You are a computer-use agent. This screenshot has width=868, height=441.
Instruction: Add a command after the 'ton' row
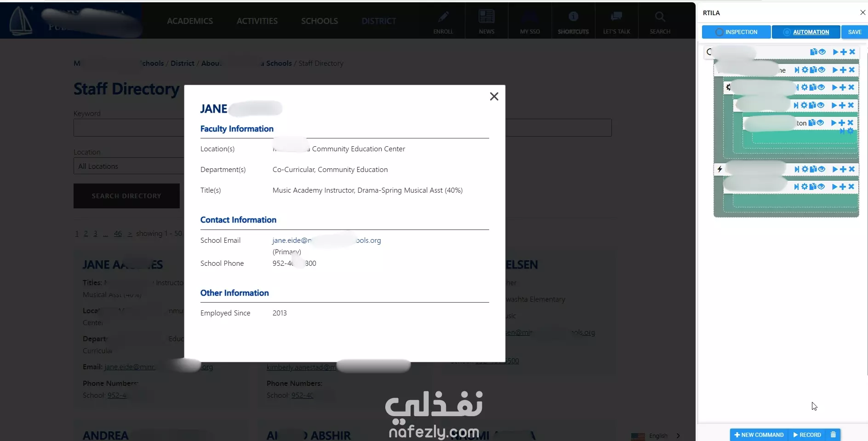[x=842, y=123]
